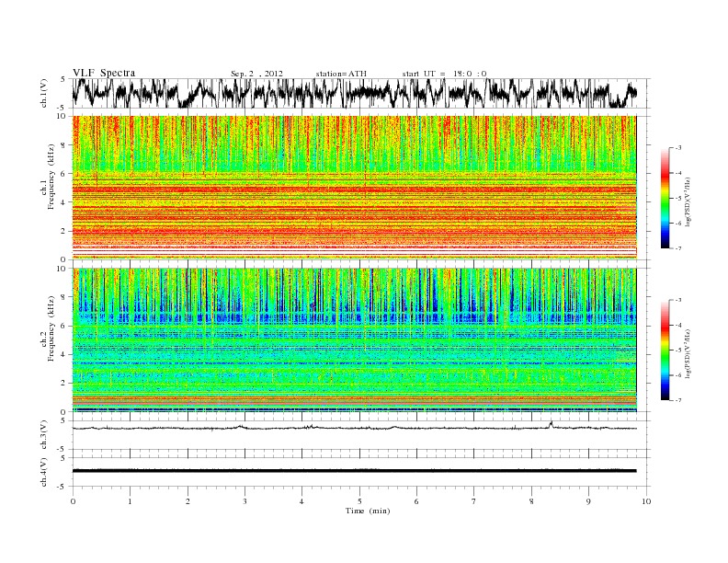728x563 pixels.
Task: Click the "ch.3(V)" axis label
Action: click(x=43, y=435)
